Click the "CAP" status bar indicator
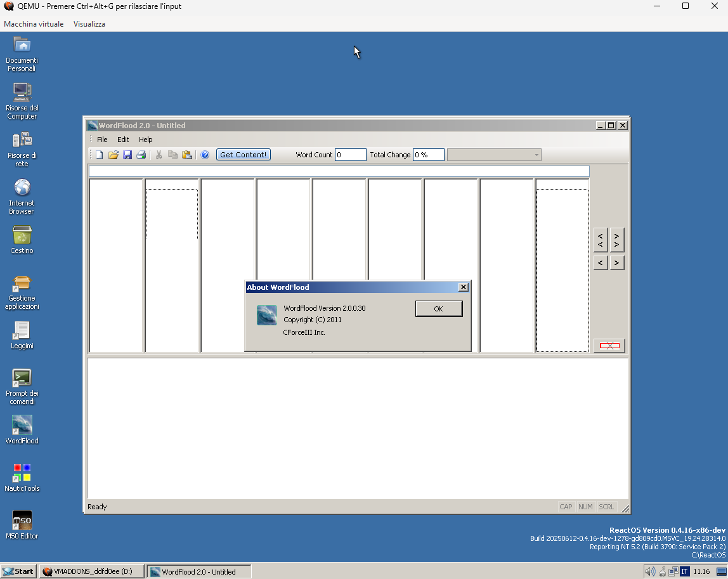 point(566,507)
